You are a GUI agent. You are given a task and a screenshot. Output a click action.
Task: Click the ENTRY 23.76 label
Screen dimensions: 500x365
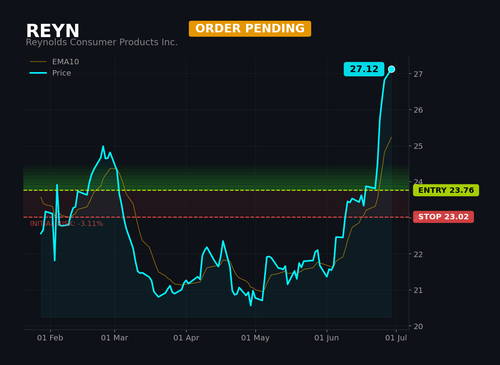point(446,190)
